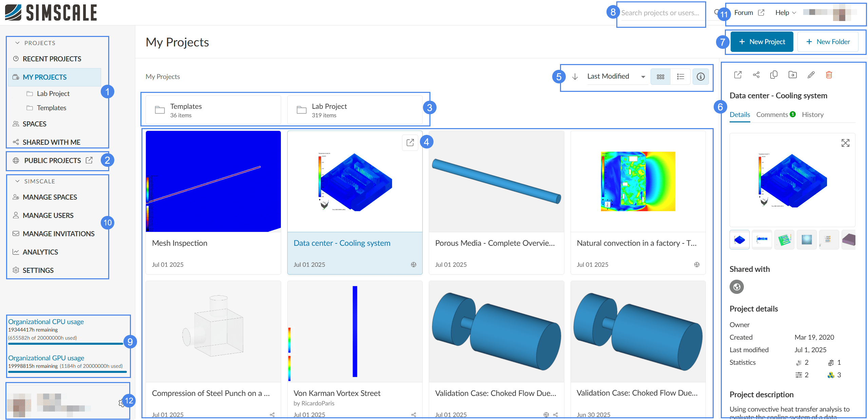Click the share icon in details panel toolbar
The width and height of the screenshot is (868, 420).
[x=756, y=75]
